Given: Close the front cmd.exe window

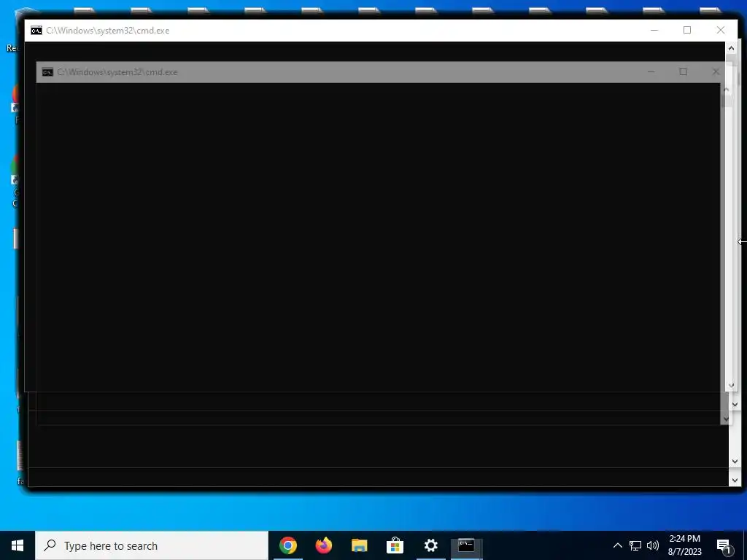Looking at the screenshot, I should point(720,30).
